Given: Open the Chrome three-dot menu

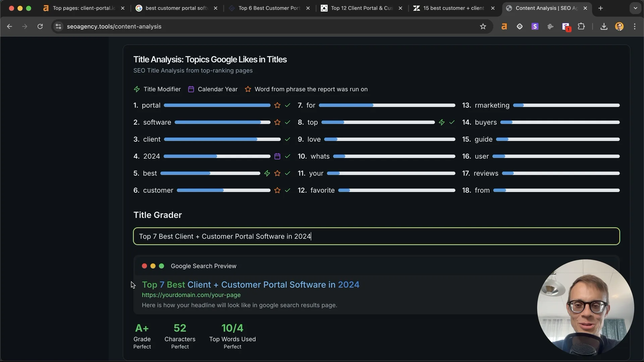Looking at the screenshot, I should pyautogui.click(x=635, y=26).
